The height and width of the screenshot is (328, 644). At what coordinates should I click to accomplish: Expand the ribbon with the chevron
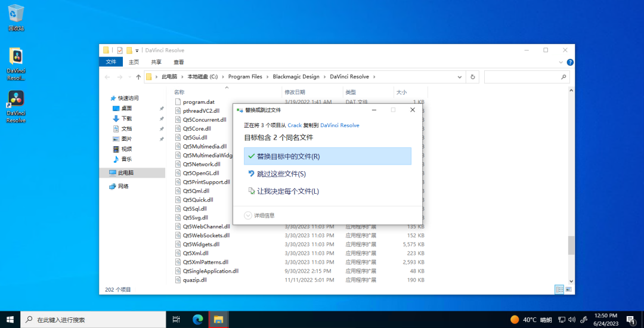[x=561, y=62]
